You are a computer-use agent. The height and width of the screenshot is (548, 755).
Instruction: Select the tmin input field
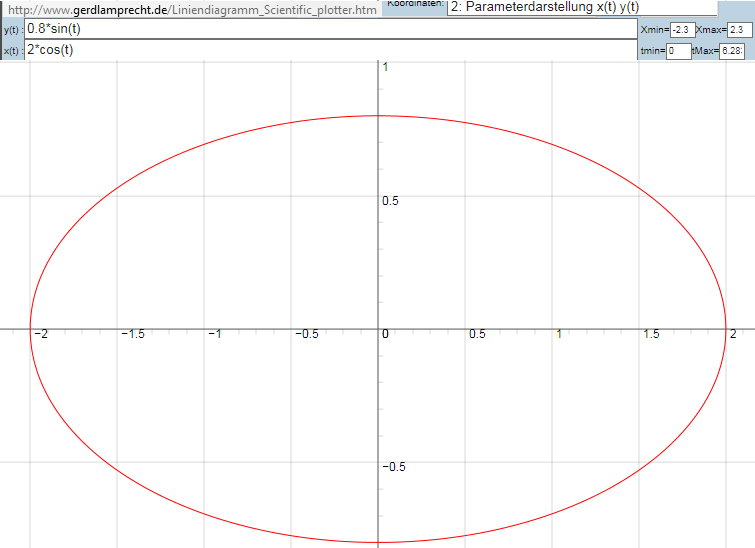pyautogui.click(x=678, y=50)
